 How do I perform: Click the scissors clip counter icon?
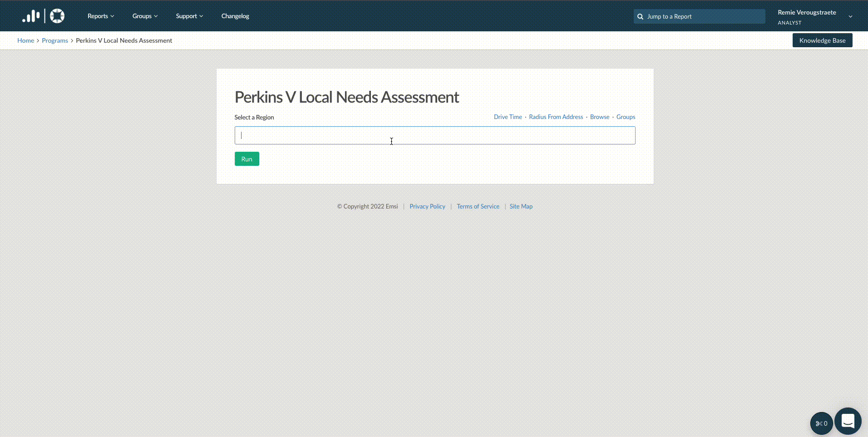click(821, 423)
